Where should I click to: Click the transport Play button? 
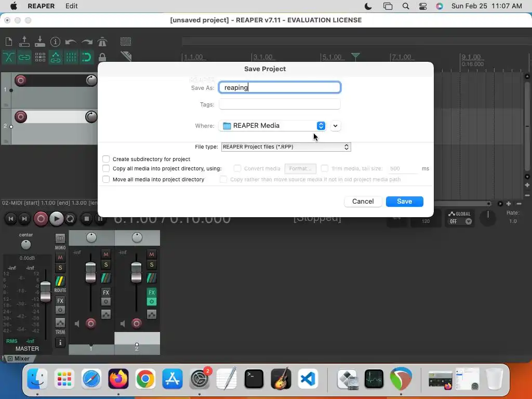tap(56, 219)
